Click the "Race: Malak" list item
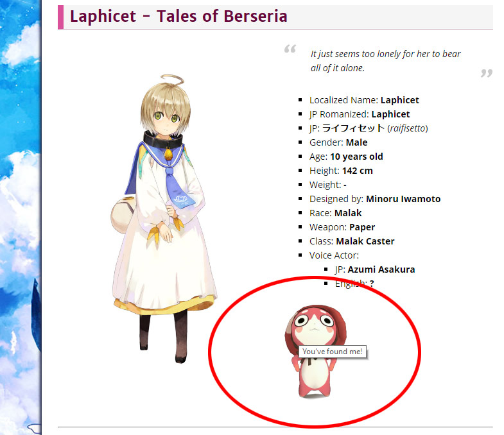The image size is (504, 435). (335, 213)
